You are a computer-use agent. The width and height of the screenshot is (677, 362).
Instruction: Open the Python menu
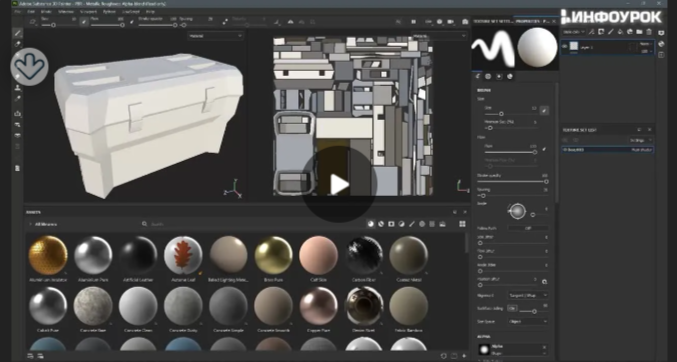coord(110,12)
